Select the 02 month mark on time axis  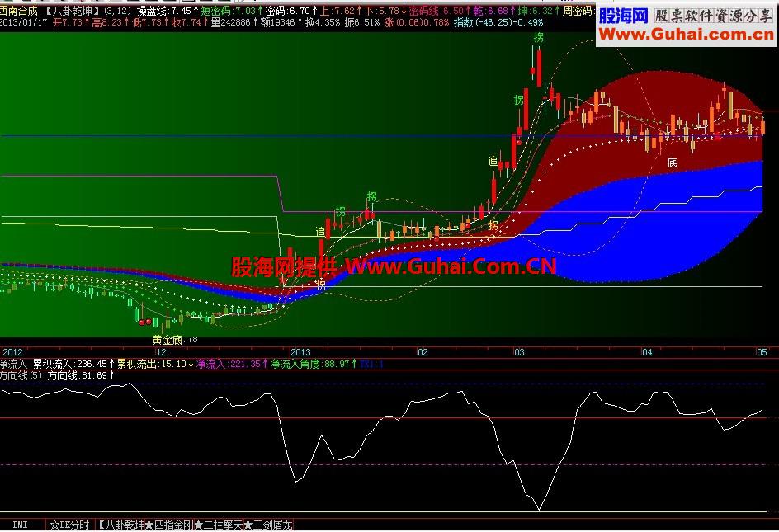423,352
